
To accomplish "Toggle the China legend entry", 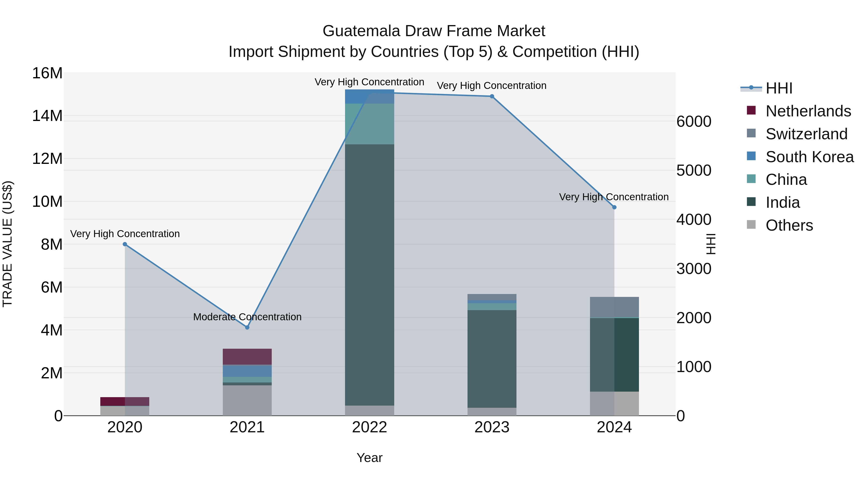I will click(x=777, y=180).
